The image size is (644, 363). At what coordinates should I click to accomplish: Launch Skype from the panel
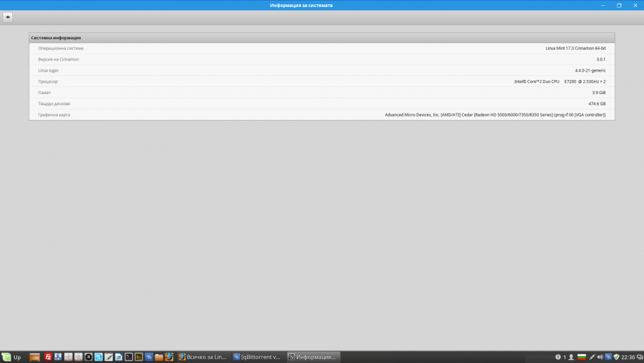tap(99, 357)
